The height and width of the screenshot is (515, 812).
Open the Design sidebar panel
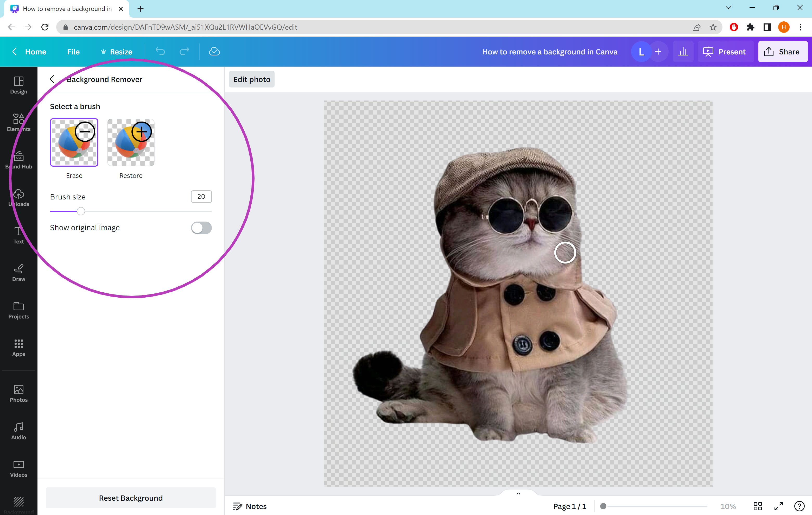[x=18, y=85]
